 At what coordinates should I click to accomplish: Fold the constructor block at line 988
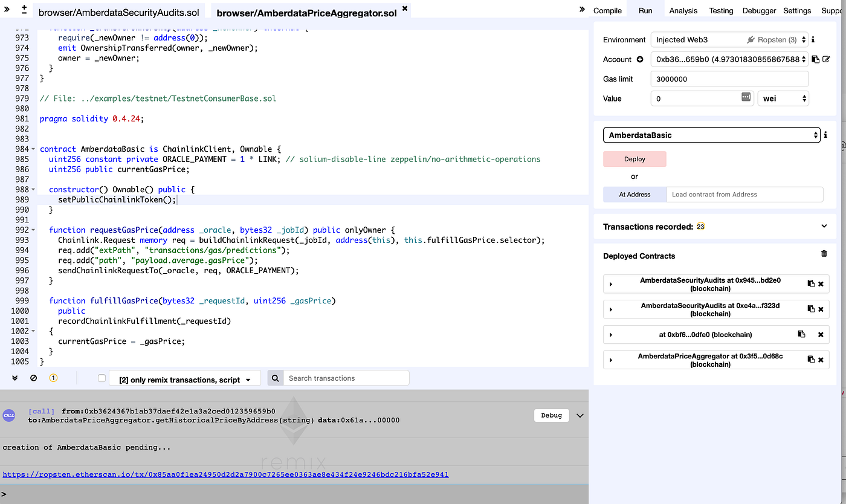pos(33,190)
